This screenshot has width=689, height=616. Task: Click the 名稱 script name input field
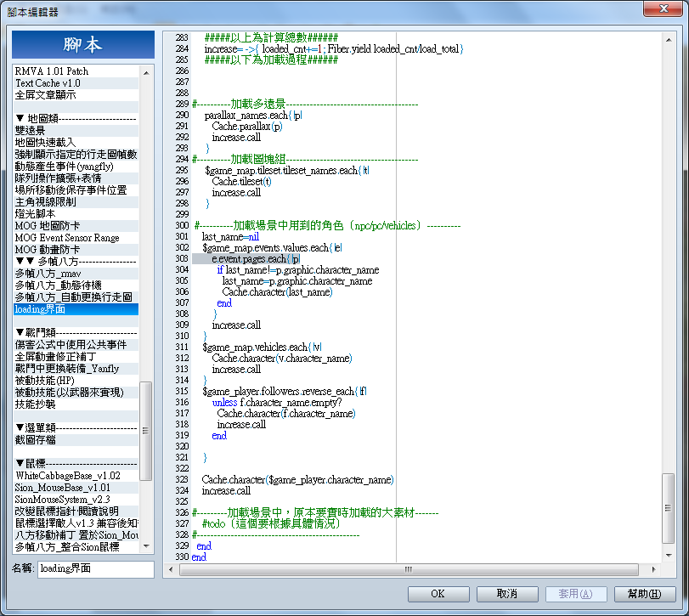coord(96,568)
